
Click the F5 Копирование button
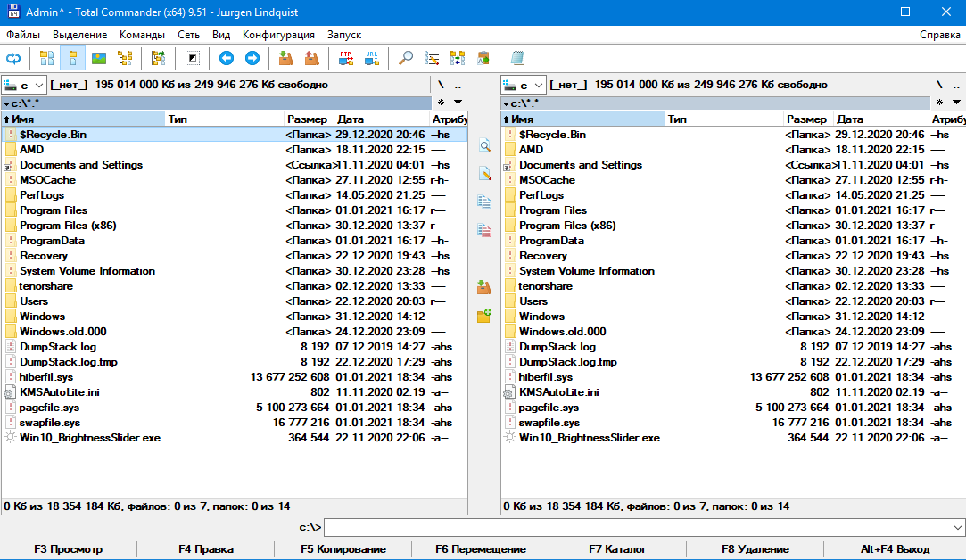(x=343, y=549)
